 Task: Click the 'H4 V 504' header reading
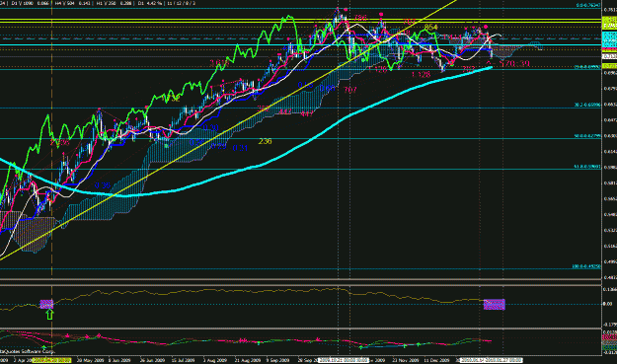(x=64, y=3)
